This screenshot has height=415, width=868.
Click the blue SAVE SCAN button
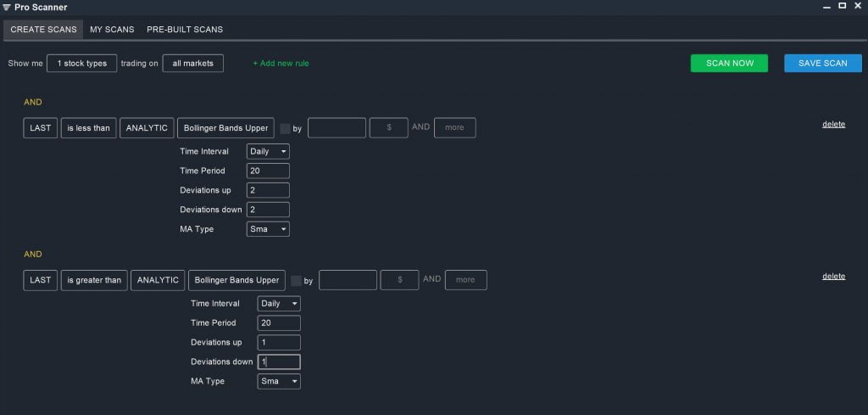[822, 63]
